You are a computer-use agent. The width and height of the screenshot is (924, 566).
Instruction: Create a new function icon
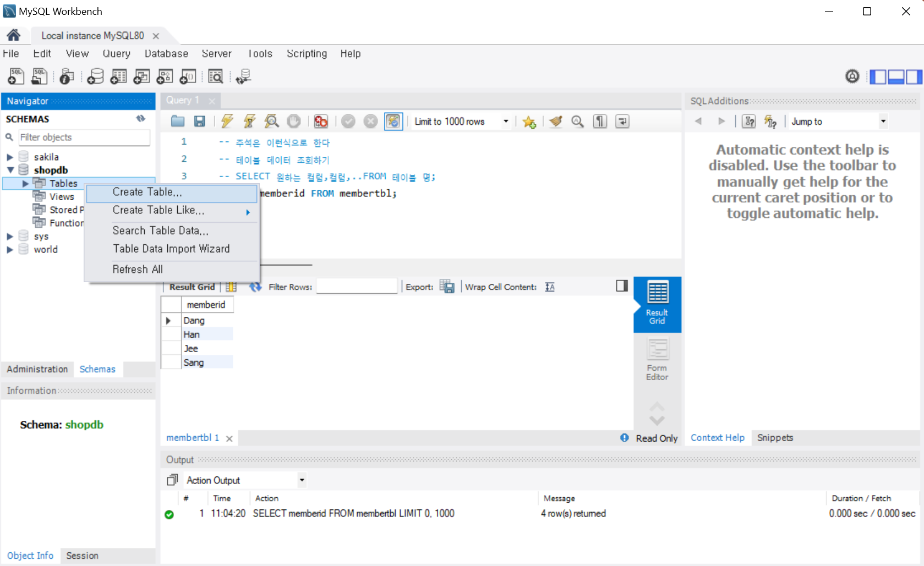pyautogui.click(x=188, y=76)
